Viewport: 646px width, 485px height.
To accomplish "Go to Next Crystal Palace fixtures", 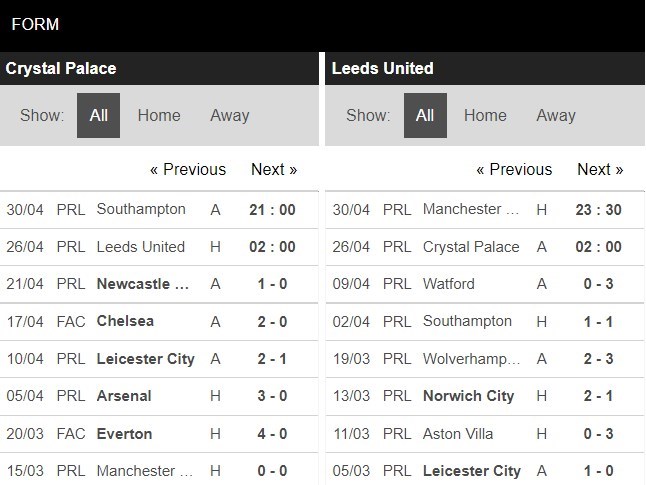I will (274, 169).
